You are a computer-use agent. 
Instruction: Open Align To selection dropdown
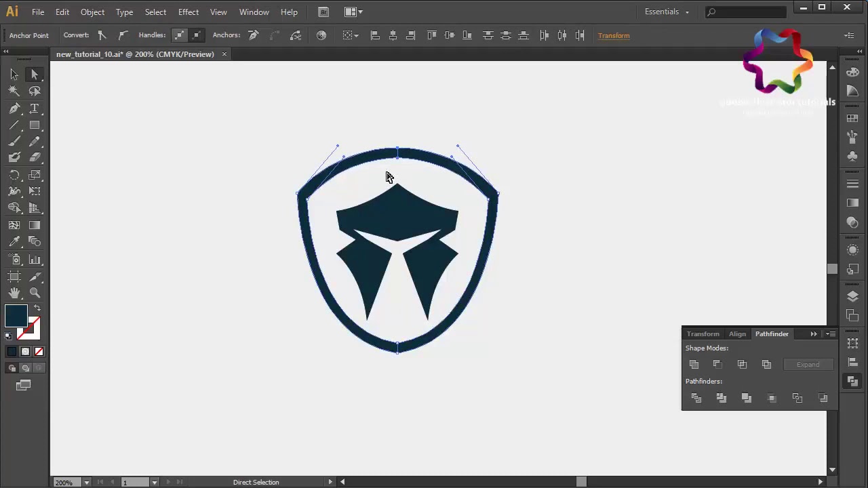pos(351,35)
